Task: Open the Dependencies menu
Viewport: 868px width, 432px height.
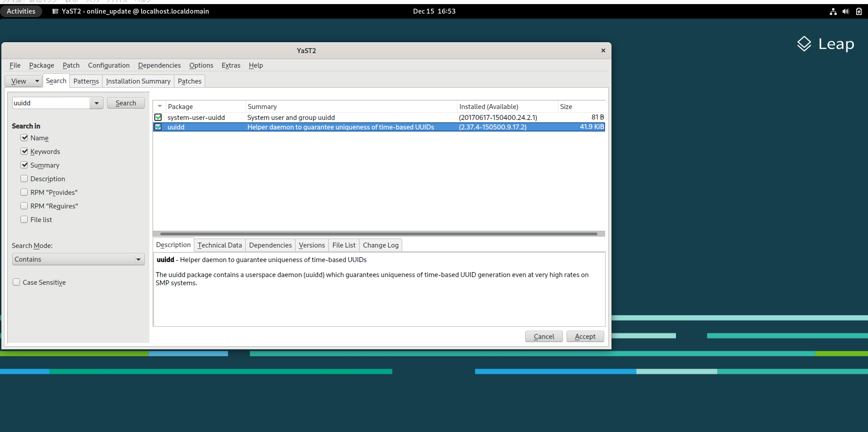Action: click(159, 65)
